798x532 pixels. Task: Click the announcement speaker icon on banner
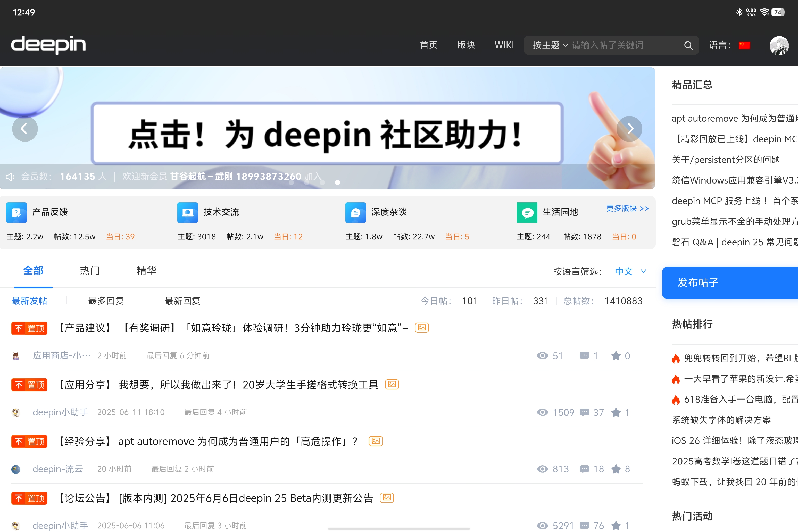click(x=10, y=176)
